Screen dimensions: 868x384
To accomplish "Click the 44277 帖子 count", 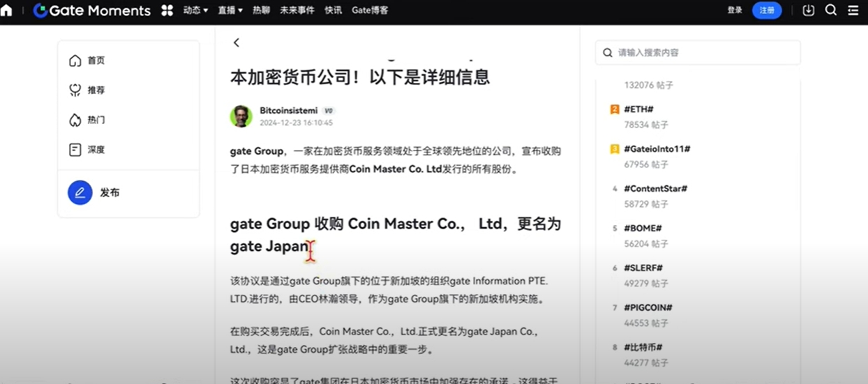I will click(646, 363).
